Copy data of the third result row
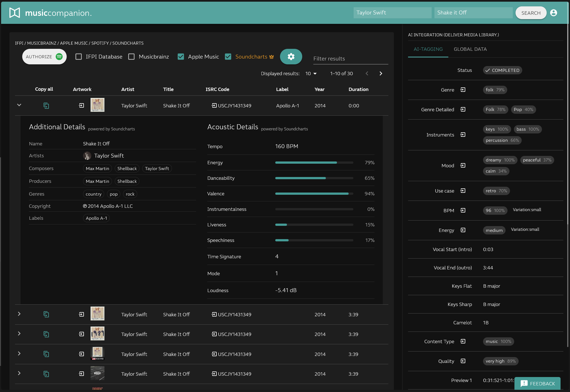The width and height of the screenshot is (570, 392). coord(46,334)
